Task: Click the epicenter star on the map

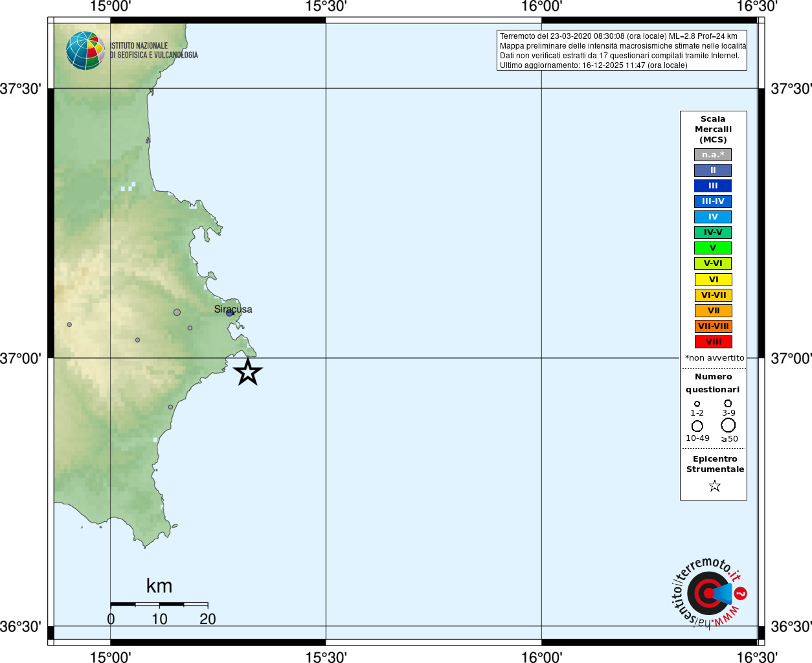Action: tap(247, 372)
